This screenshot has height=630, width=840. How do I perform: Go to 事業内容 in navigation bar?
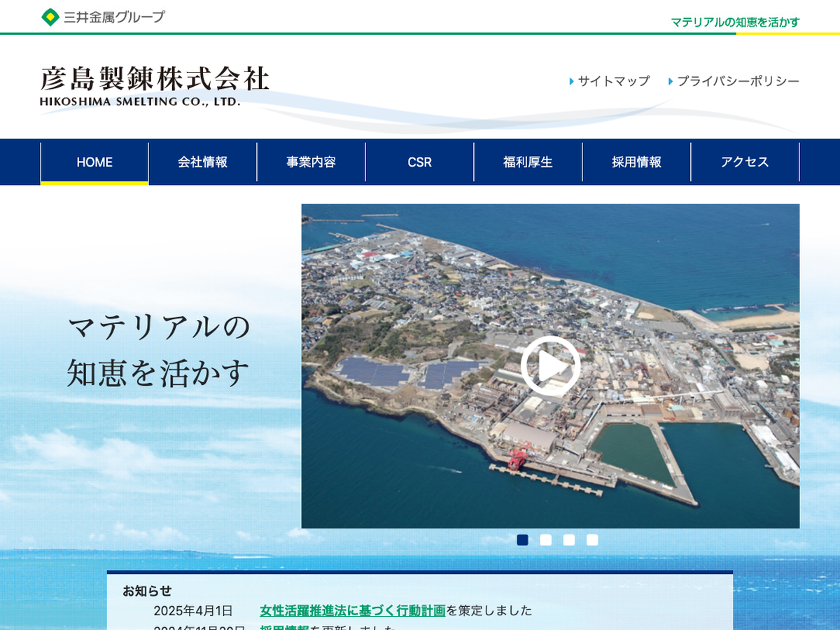pyautogui.click(x=311, y=162)
